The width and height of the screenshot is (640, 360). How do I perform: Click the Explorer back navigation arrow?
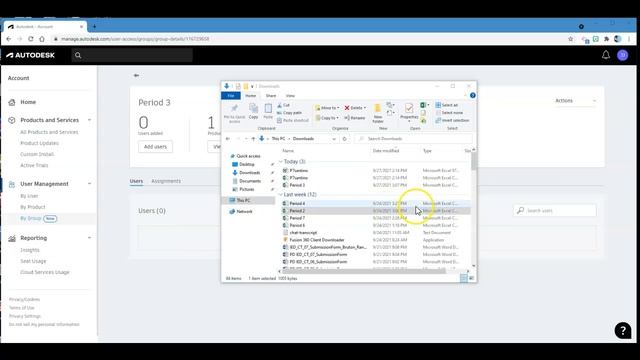[x=228, y=139]
